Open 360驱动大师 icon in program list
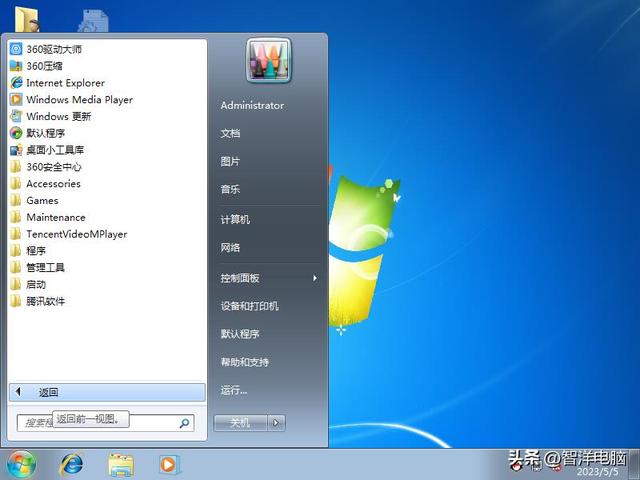The height and width of the screenshot is (480, 640). (x=16, y=49)
